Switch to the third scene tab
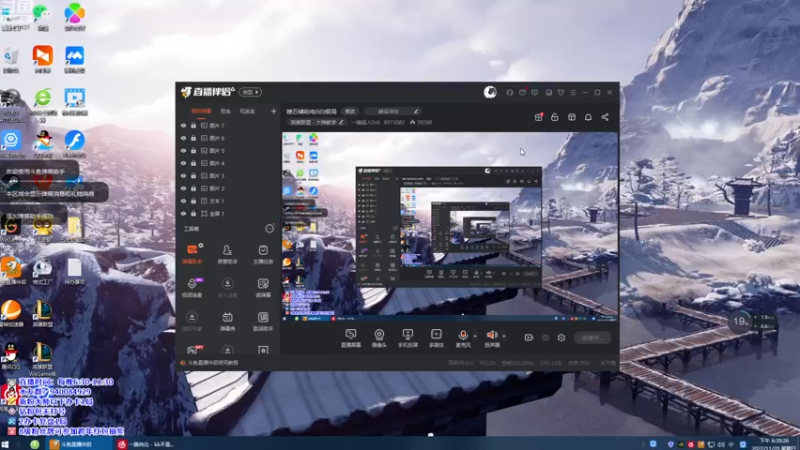This screenshot has height=450, width=800. point(247,111)
